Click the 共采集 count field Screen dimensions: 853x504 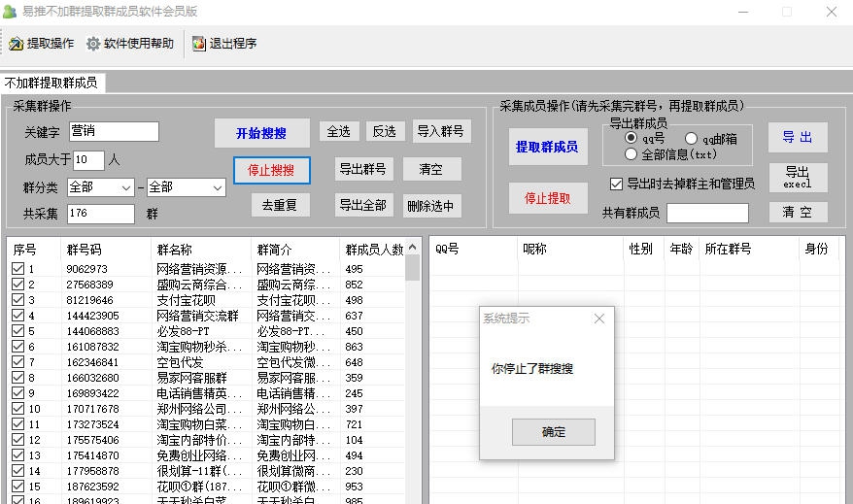coord(101,214)
